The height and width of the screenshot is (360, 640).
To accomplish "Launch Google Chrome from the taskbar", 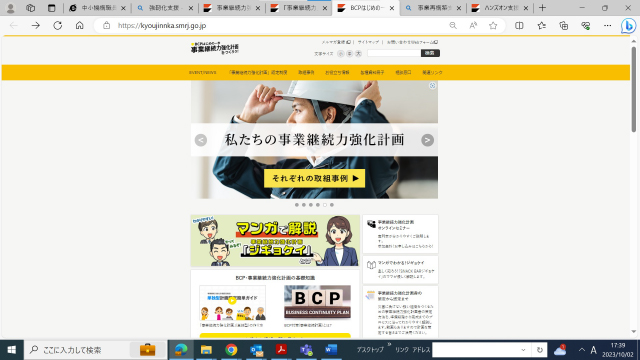I will coord(231,350).
